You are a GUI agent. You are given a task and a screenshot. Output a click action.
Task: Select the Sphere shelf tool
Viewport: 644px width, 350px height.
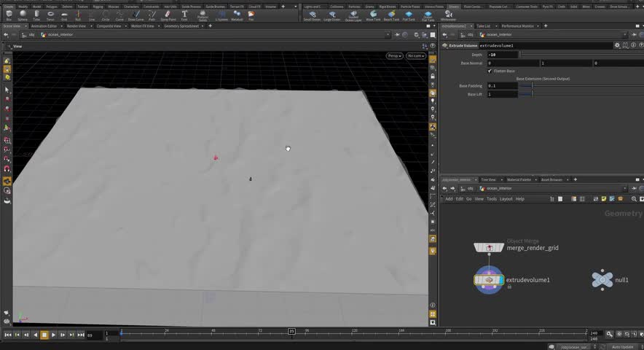(x=23, y=15)
